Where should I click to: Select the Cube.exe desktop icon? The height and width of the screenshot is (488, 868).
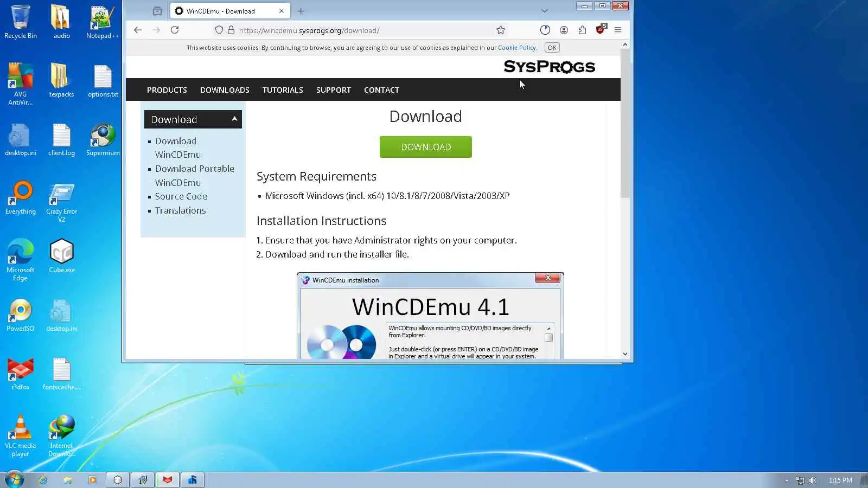tap(61, 256)
